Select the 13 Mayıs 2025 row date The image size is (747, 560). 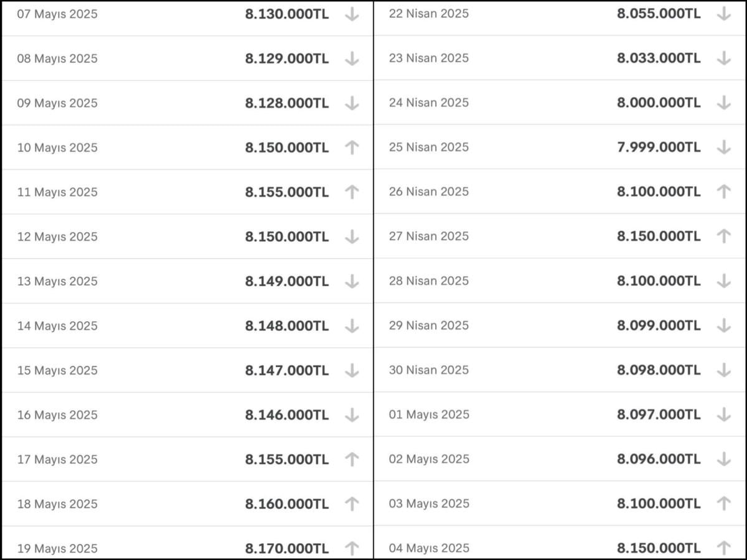click(57, 281)
